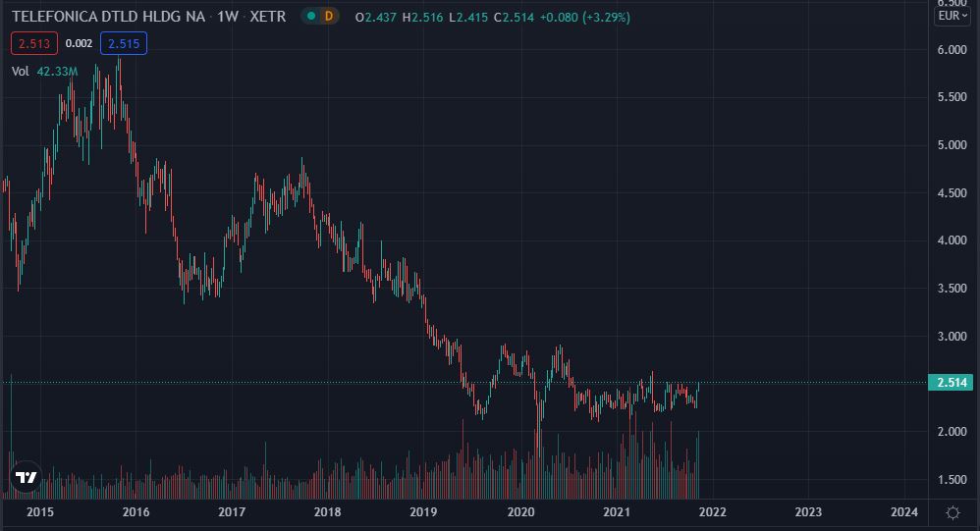This screenshot has height=531, width=980.
Task: Click the 5.500 price scale label
Action: 952,97
